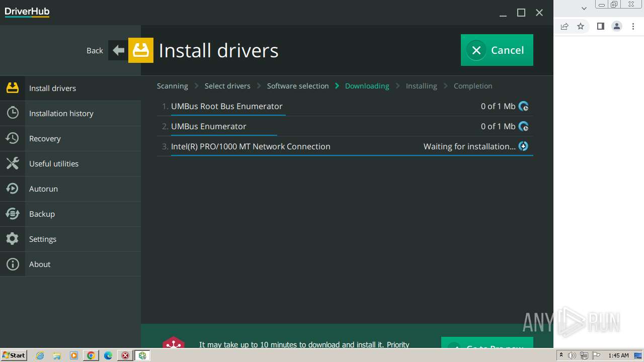Open Chrome three-dot menu

click(x=633, y=26)
